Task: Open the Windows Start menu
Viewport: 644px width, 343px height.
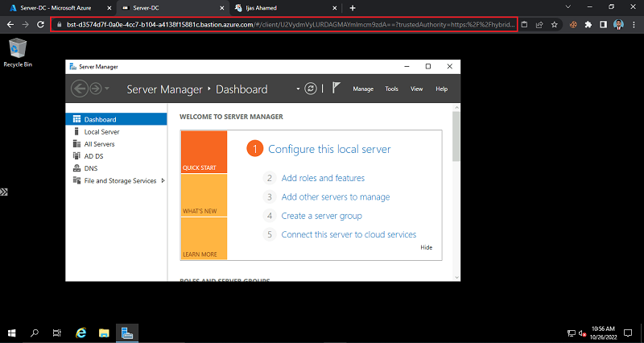Action: [x=11, y=333]
